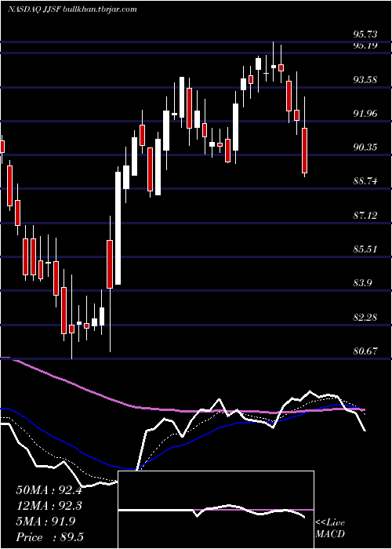Image resolution: width=392 pixels, height=549 pixels.
Task: Click the 85.51 price level label
Action: pos(365,249)
